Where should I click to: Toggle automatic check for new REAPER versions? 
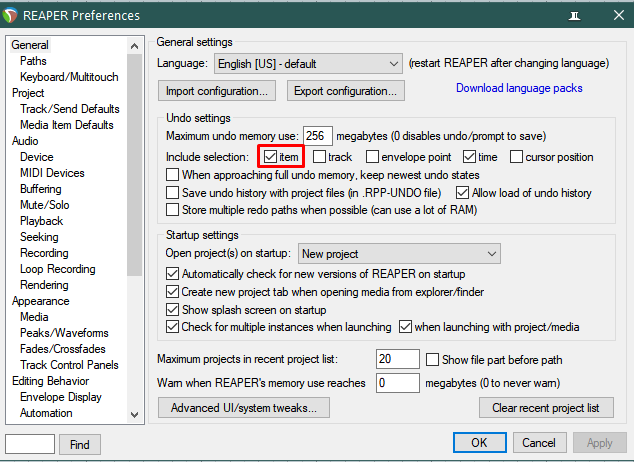173,274
